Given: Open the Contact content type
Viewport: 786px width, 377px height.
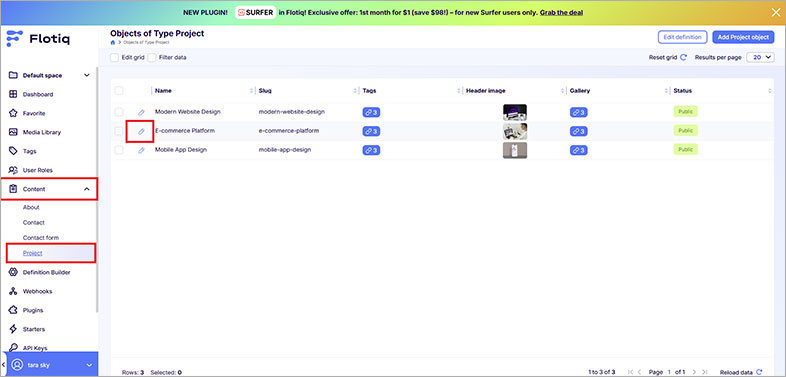Looking at the screenshot, I should pyautogui.click(x=34, y=223).
